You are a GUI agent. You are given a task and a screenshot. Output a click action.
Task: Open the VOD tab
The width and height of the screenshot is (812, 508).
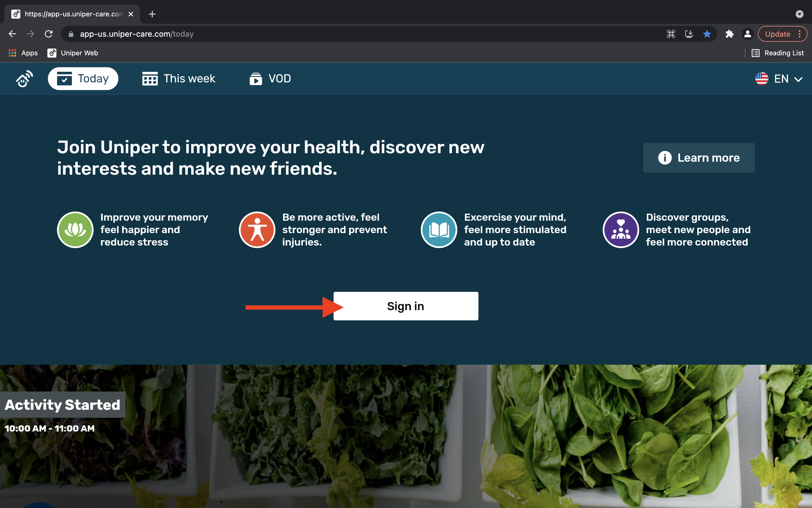(270, 79)
